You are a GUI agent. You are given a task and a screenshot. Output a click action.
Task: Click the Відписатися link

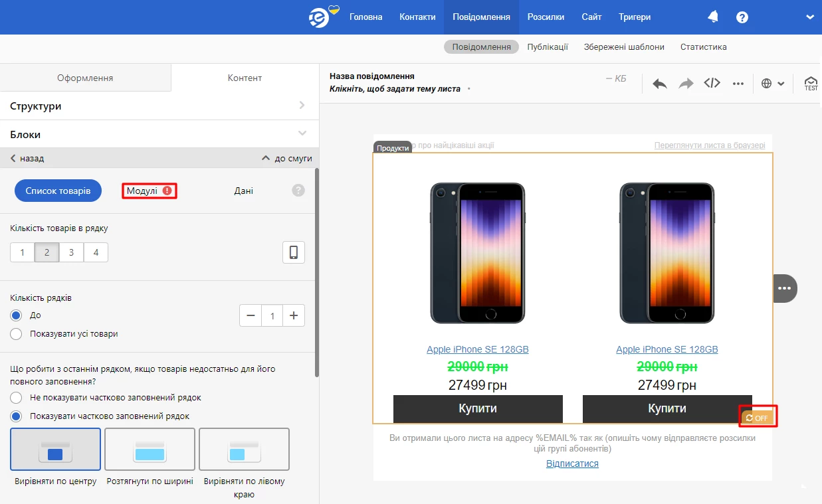[x=572, y=463]
